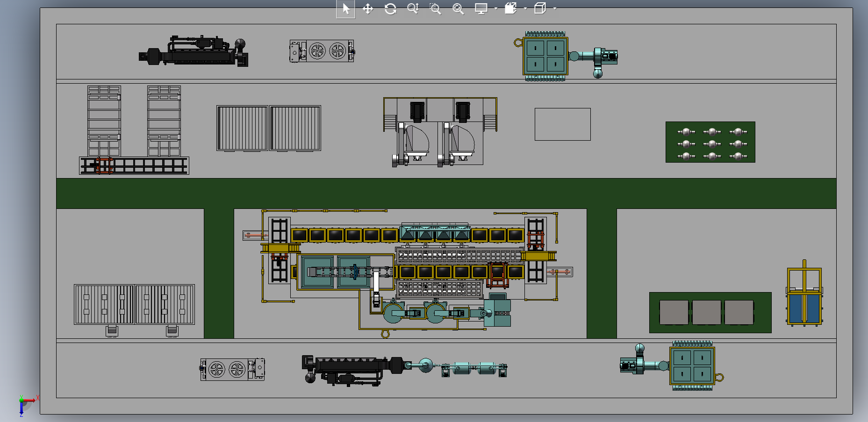The width and height of the screenshot is (868, 422).
Task: Choose the Pan move tool
Action: [x=368, y=9]
